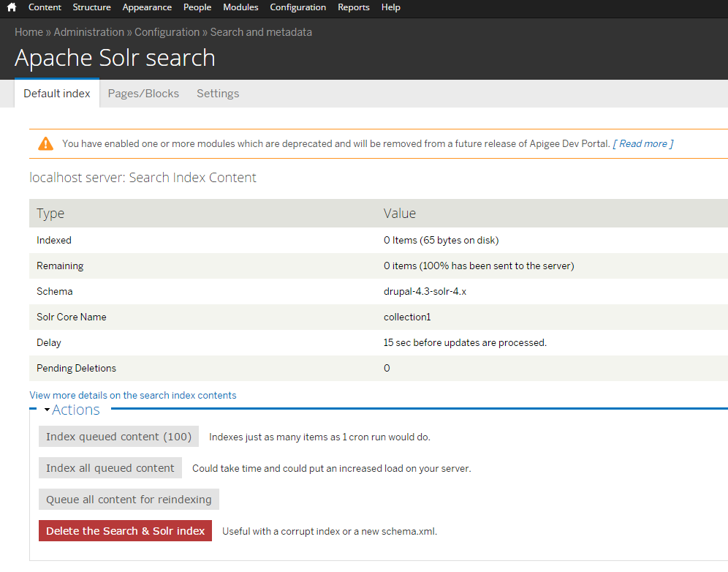Click the Actions fieldset title
The height and width of the screenshot is (572, 728).
(76, 410)
